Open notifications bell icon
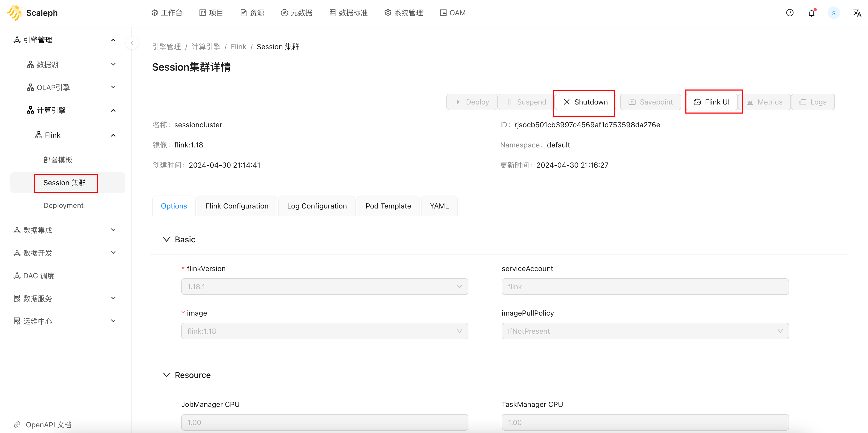 [x=811, y=13]
